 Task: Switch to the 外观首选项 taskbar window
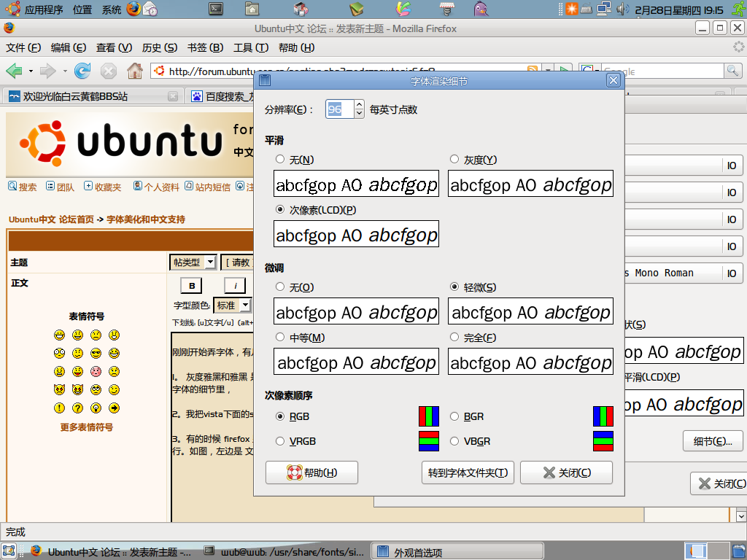click(x=457, y=551)
